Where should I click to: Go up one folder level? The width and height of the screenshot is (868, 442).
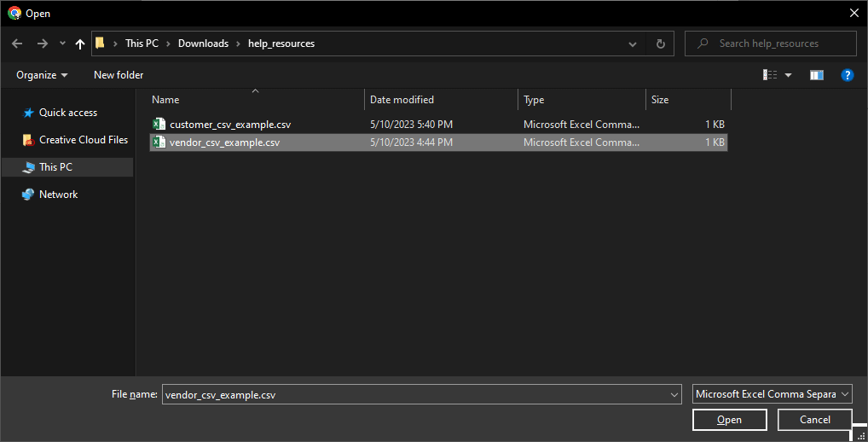pyautogui.click(x=80, y=44)
